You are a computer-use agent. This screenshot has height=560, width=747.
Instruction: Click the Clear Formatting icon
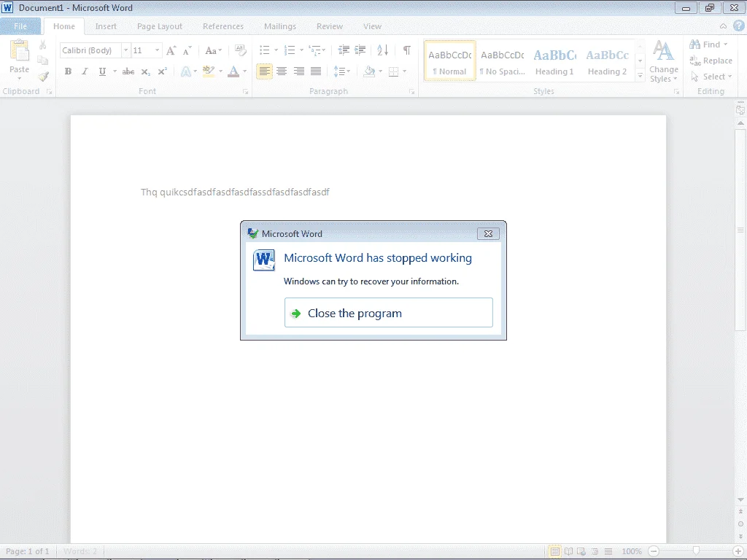click(241, 50)
